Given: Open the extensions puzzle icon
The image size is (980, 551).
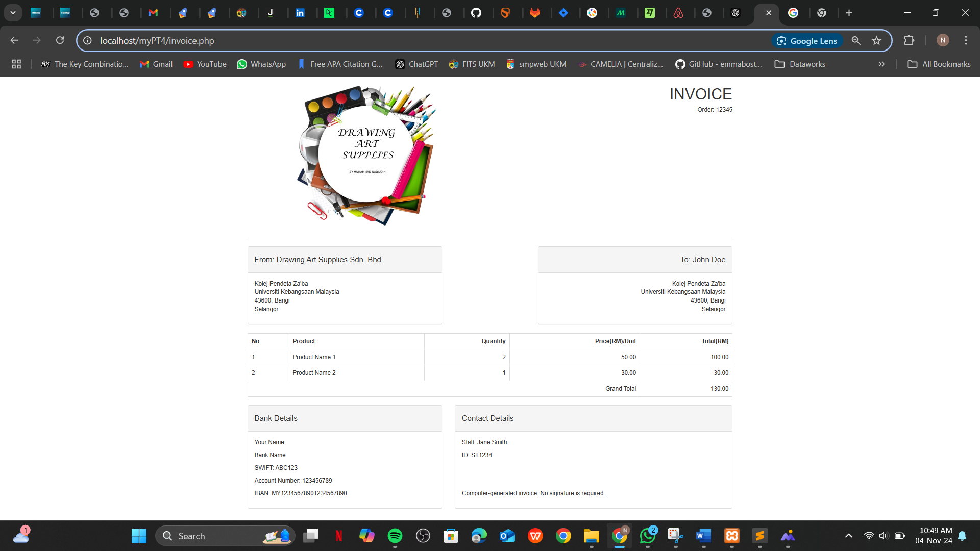Looking at the screenshot, I should pyautogui.click(x=909, y=40).
